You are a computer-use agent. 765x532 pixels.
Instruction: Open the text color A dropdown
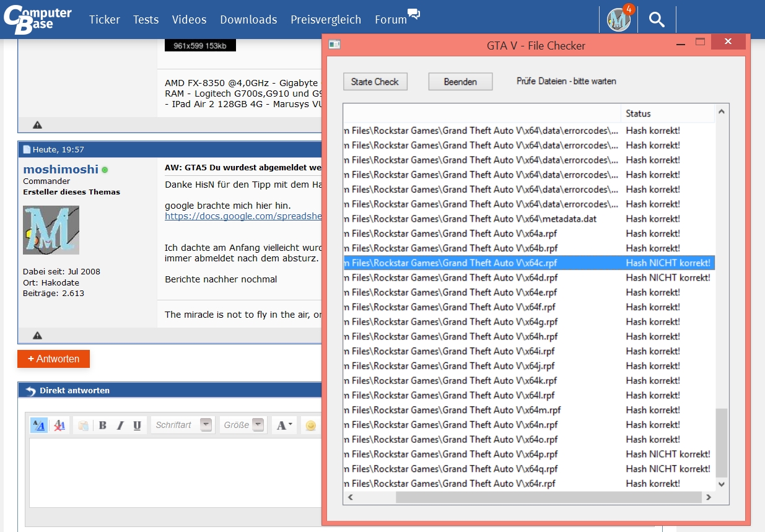click(285, 425)
